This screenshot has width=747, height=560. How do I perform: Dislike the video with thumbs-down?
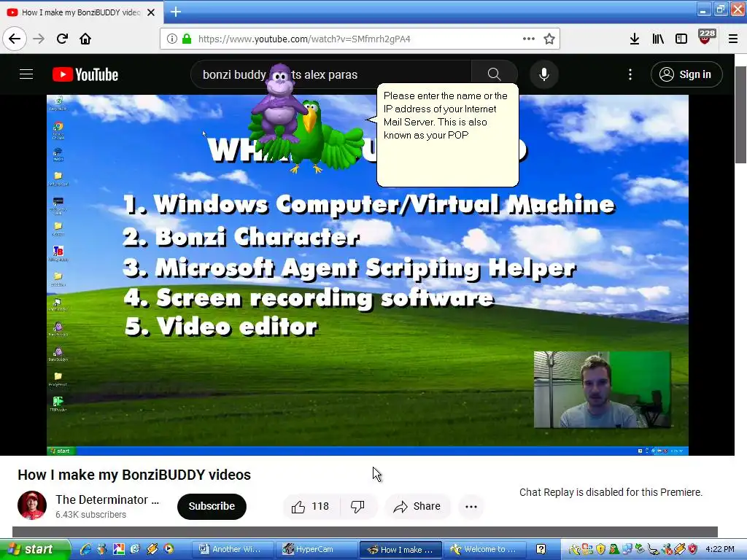tap(357, 506)
